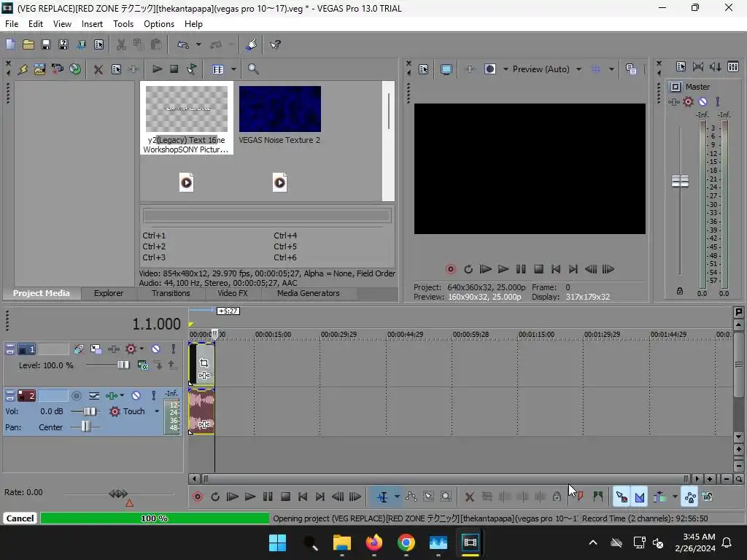Screen dimensions: 747x560
Task: Search media bins with the magnifier icon
Action: click(x=253, y=69)
